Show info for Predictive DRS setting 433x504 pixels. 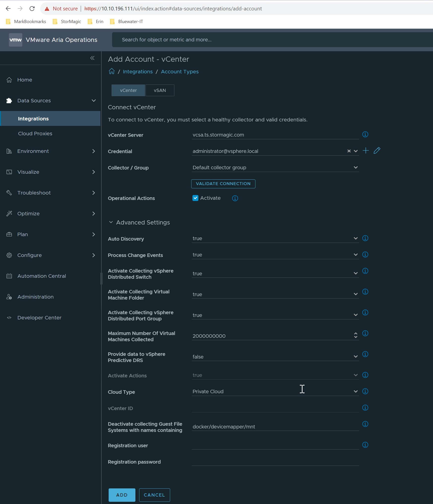365,354
